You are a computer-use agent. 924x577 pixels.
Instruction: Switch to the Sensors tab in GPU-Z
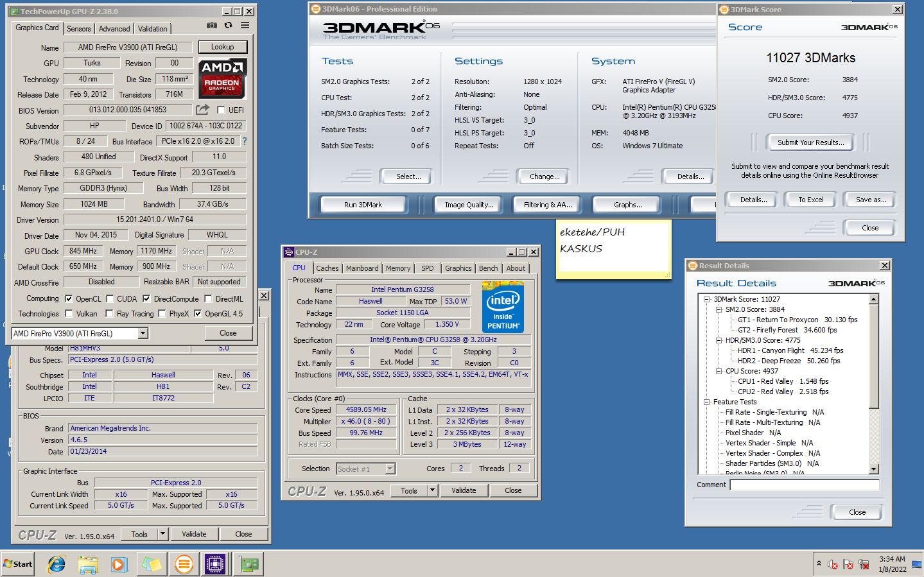78,29
